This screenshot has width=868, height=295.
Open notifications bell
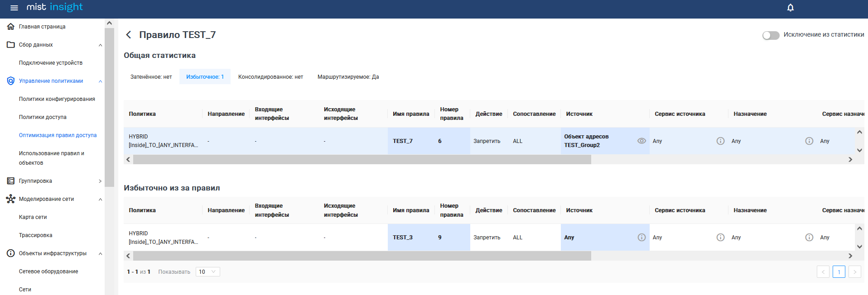pyautogui.click(x=791, y=8)
